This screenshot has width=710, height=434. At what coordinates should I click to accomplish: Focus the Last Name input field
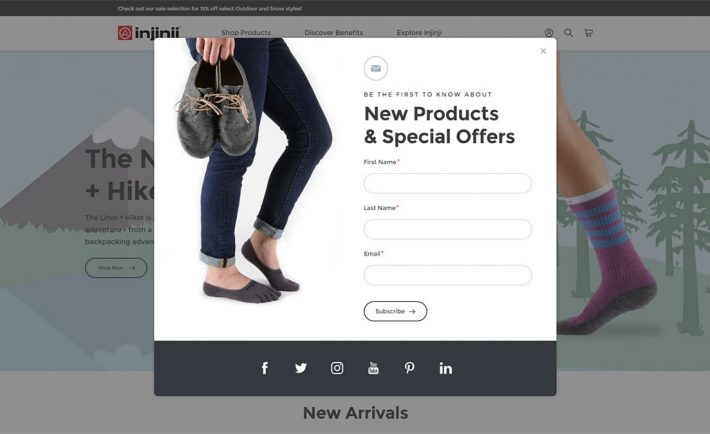point(448,229)
